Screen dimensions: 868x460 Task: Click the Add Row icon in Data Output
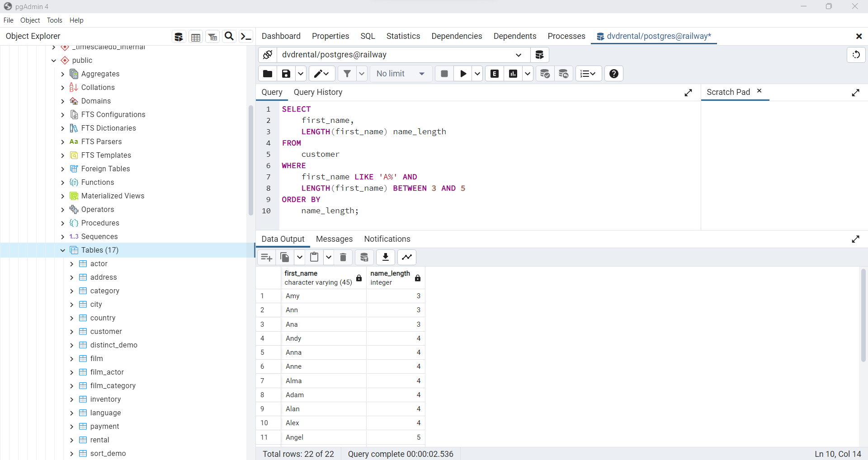[x=267, y=257]
